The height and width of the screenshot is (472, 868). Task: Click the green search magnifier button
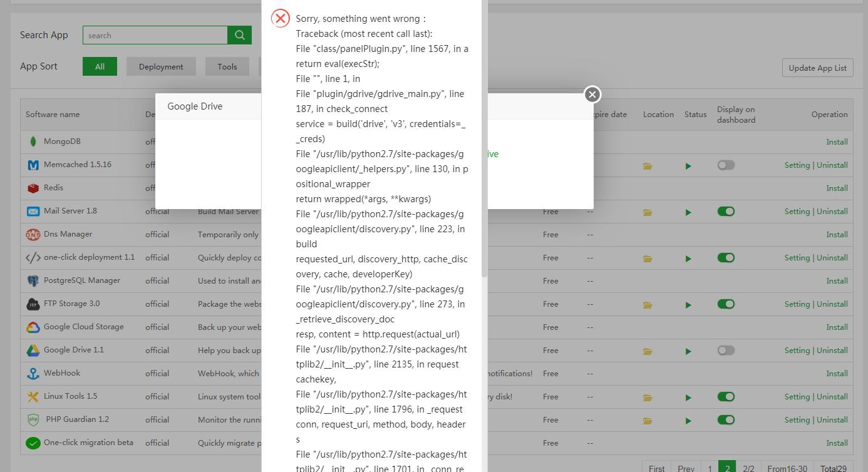(239, 35)
